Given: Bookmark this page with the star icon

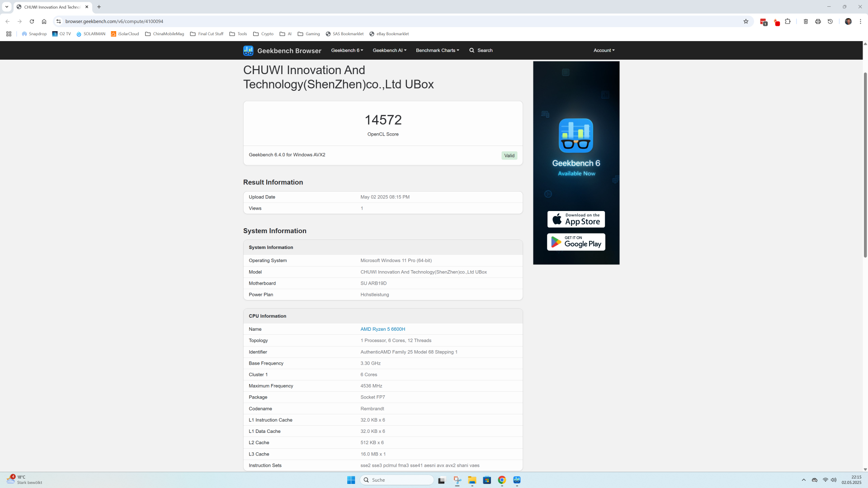Looking at the screenshot, I should pos(746,21).
